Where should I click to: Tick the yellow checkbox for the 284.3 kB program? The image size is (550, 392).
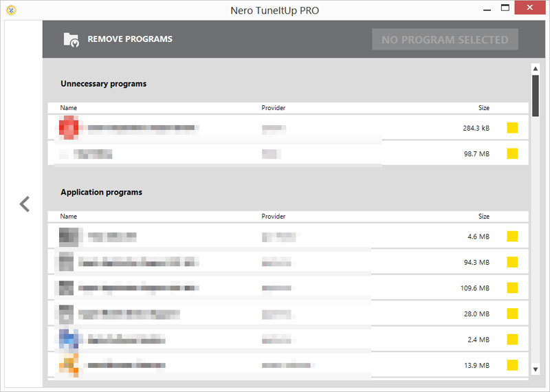tap(512, 128)
